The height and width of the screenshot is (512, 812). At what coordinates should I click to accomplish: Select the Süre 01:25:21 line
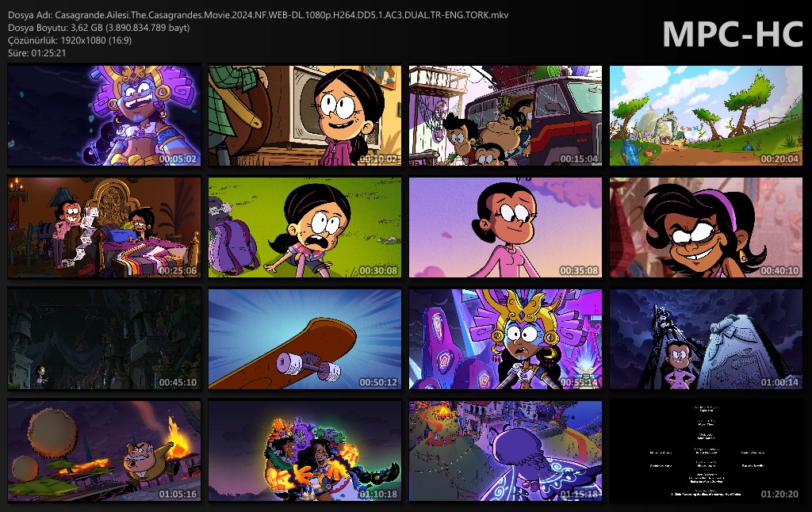click(36, 53)
